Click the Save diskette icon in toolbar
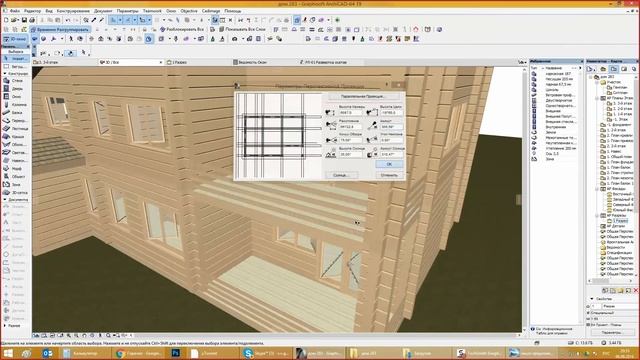640x360 pixels. (x=24, y=20)
